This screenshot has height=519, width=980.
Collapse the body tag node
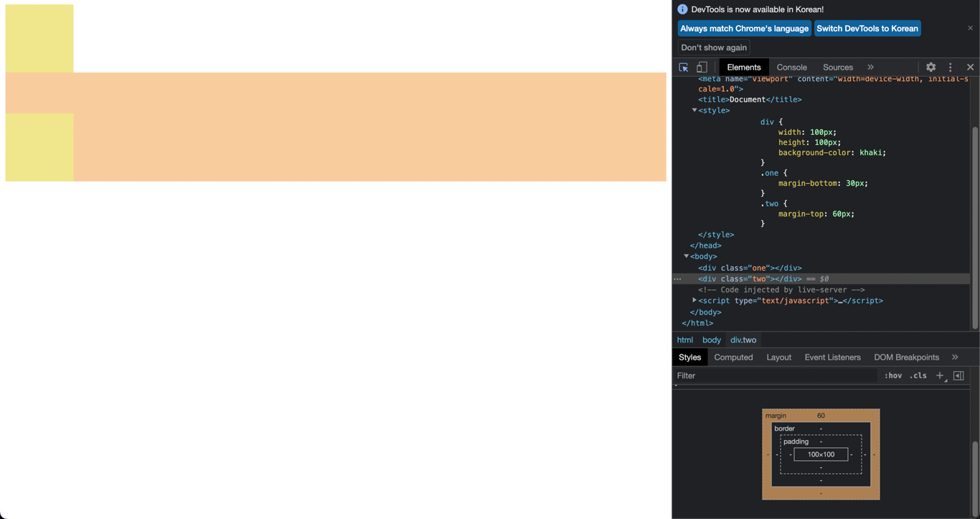coord(687,256)
